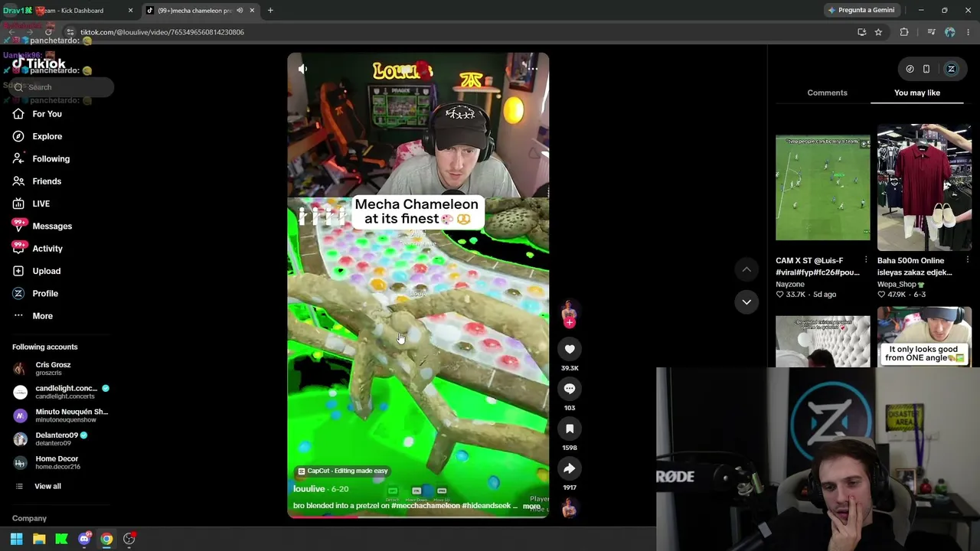The image size is (980, 551).
Task: Go to next video with down arrow
Action: [746, 302]
